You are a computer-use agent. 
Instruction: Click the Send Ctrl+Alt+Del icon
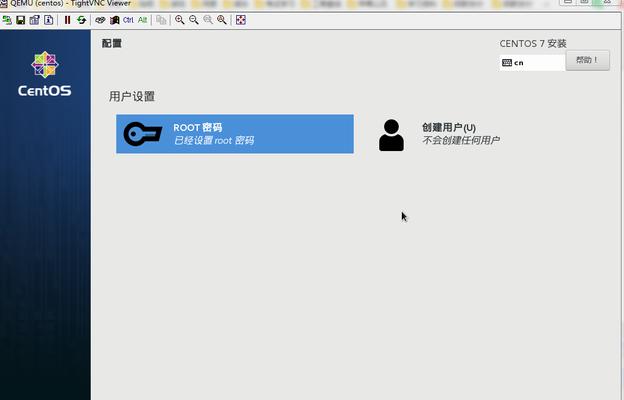click(x=100, y=20)
